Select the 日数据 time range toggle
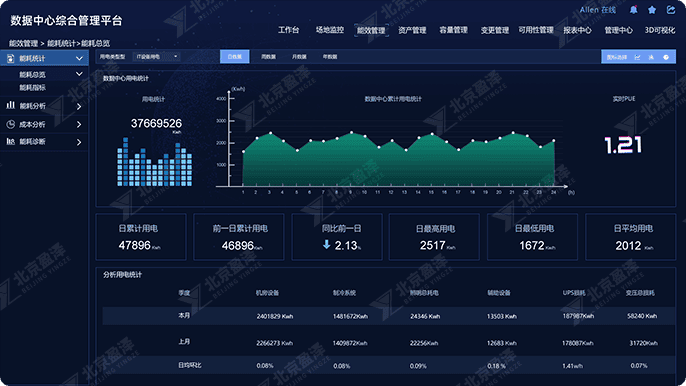The height and width of the screenshot is (386, 686). coord(234,56)
